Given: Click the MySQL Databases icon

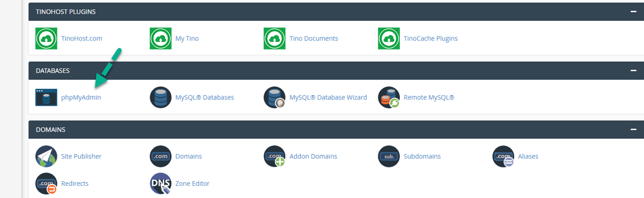Looking at the screenshot, I should coord(160,97).
